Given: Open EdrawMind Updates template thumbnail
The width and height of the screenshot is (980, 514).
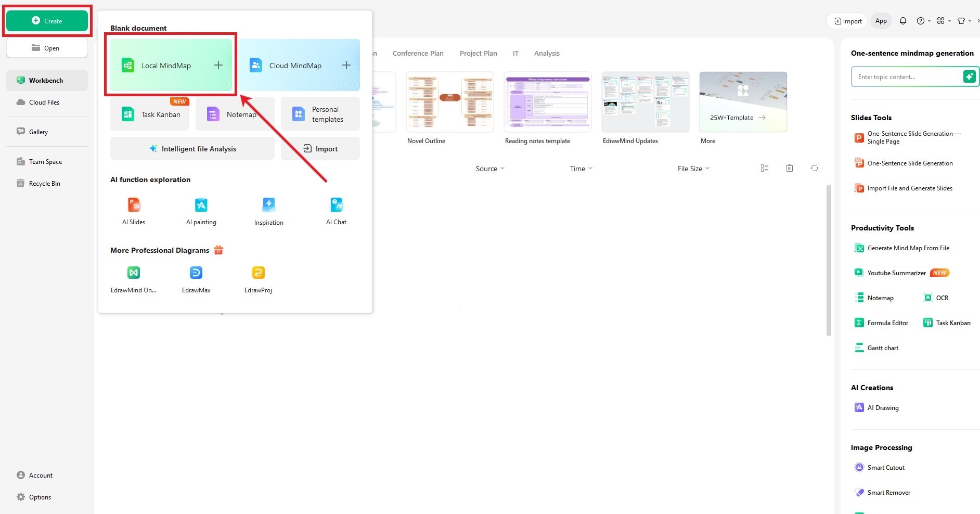Looking at the screenshot, I should [x=646, y=102].
